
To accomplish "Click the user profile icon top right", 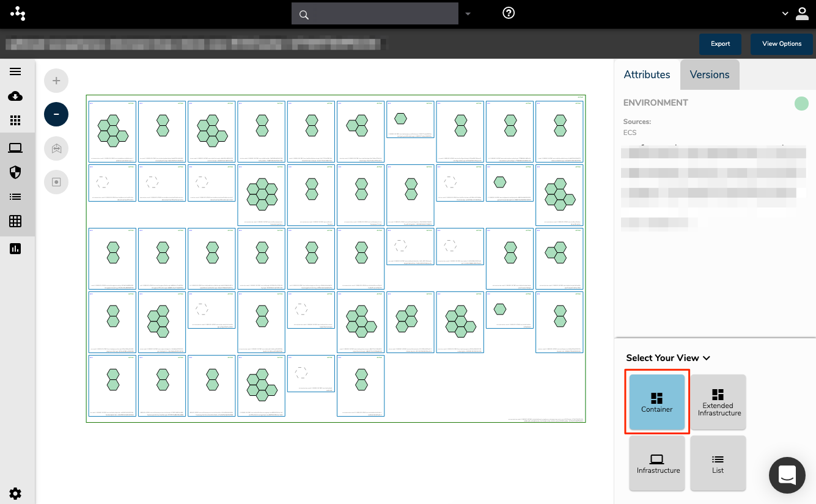I will coord(802,13).
